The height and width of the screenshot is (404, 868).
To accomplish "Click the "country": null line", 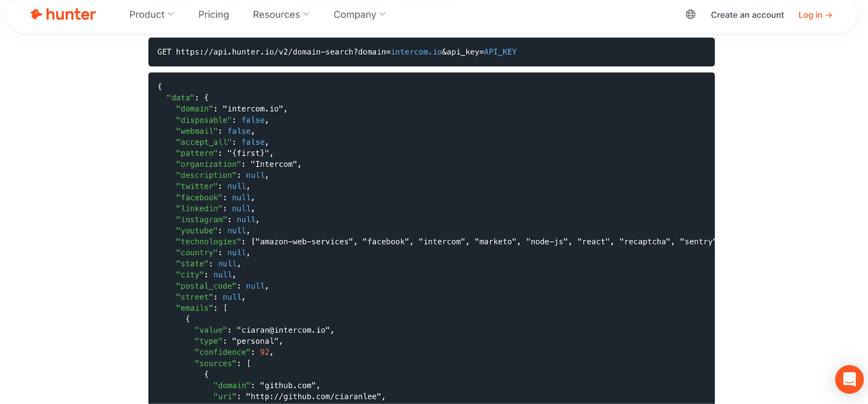I will coord(213,253).
